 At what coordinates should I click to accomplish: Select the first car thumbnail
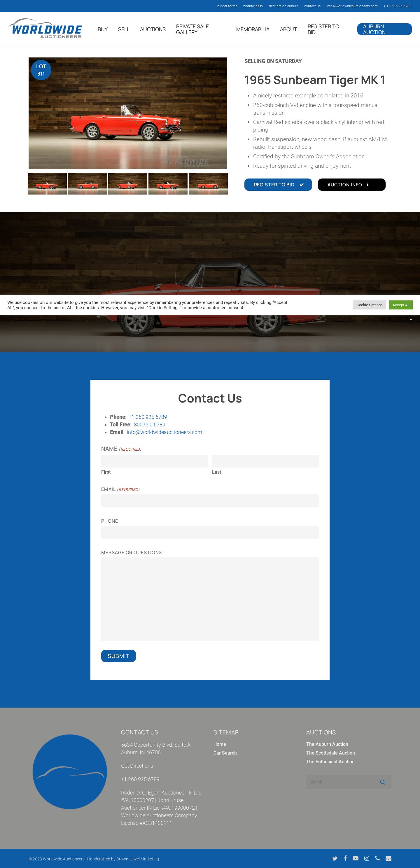pyautogui.click(x=47, y=184)
